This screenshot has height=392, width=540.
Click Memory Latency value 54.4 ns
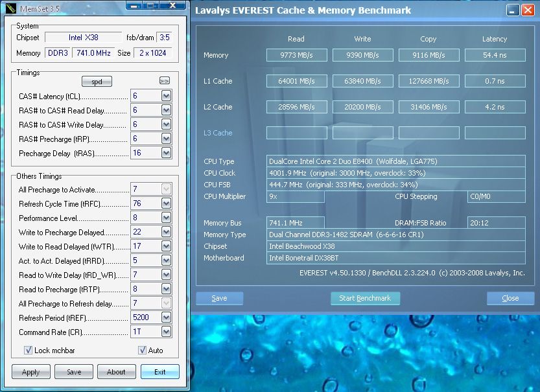495,55
